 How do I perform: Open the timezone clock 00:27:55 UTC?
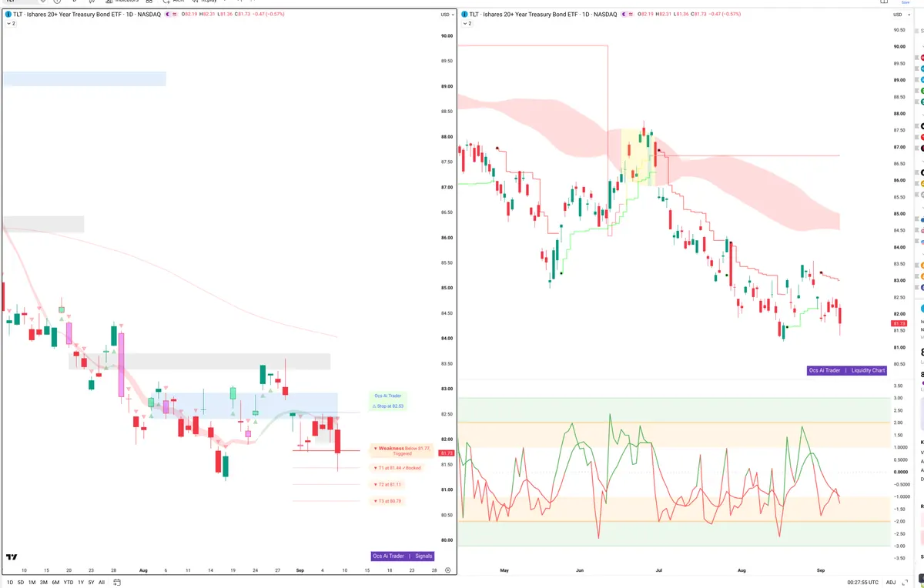tap(863, 582)
